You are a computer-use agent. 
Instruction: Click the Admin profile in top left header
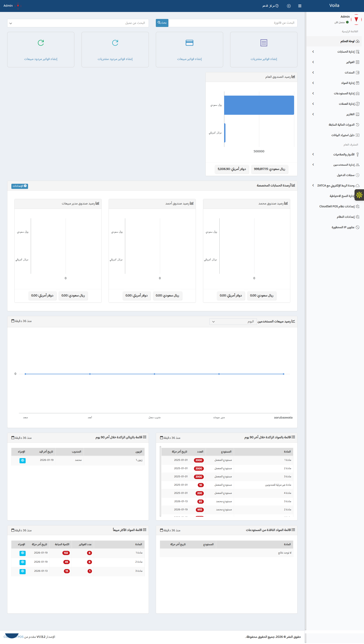pos(12,6)
